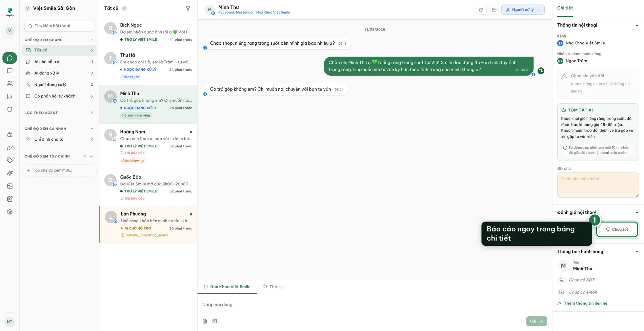Collapse the Chế độ xem cá nhân section
This screenshot has width=644, height=331.
(92, 129)
